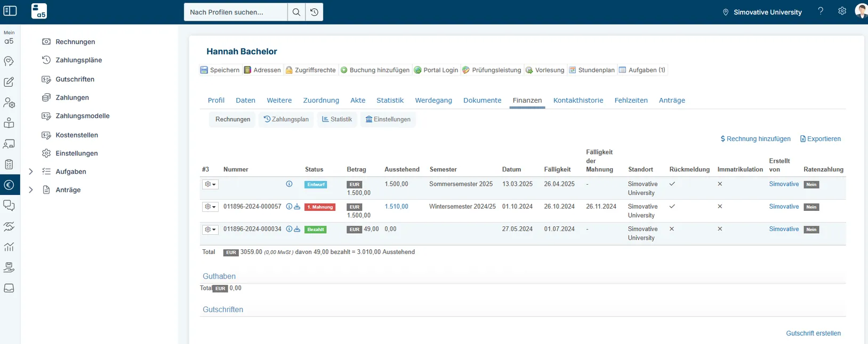Open the Kontakthistorie tab
Viewport: 868px width, 344px height.
(x=578, y=100)
